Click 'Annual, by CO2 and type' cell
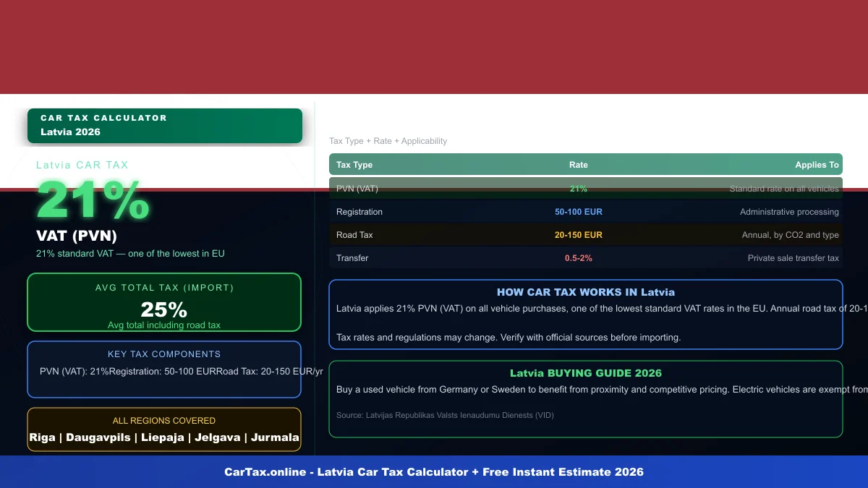 [x=791, y=235]
